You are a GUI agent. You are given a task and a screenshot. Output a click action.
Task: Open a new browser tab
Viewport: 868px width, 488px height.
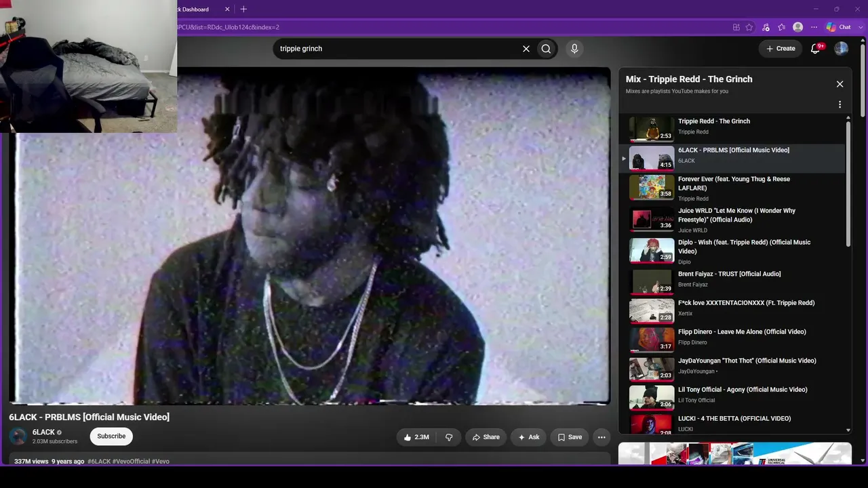click(243, 9)
